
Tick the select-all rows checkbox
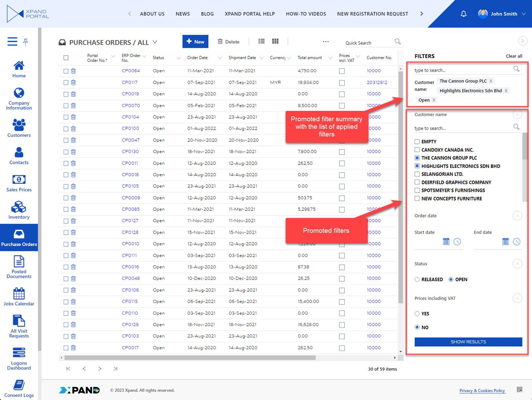coord(66,58)
